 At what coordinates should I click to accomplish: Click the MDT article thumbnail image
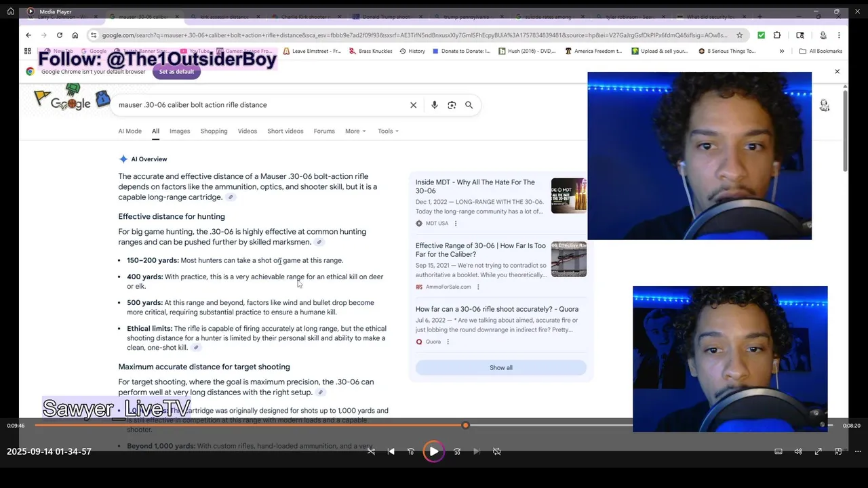coord(569,195)
